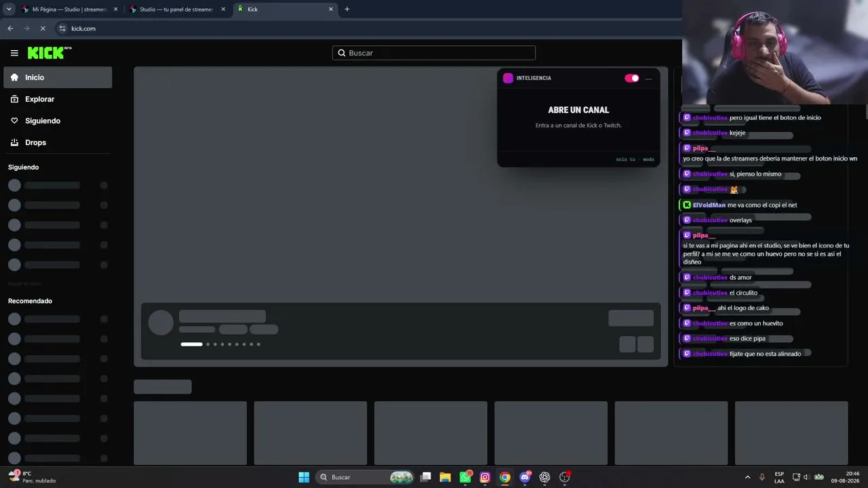Click the chat message 'si, pienso lo mismo'
This screenshot has height=488, width=868.
pos(755,174)
